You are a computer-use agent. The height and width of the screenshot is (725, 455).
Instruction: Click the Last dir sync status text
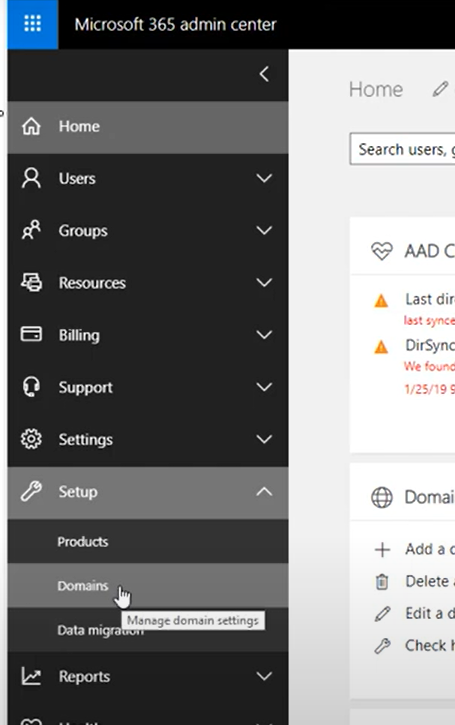coord(430,299)
